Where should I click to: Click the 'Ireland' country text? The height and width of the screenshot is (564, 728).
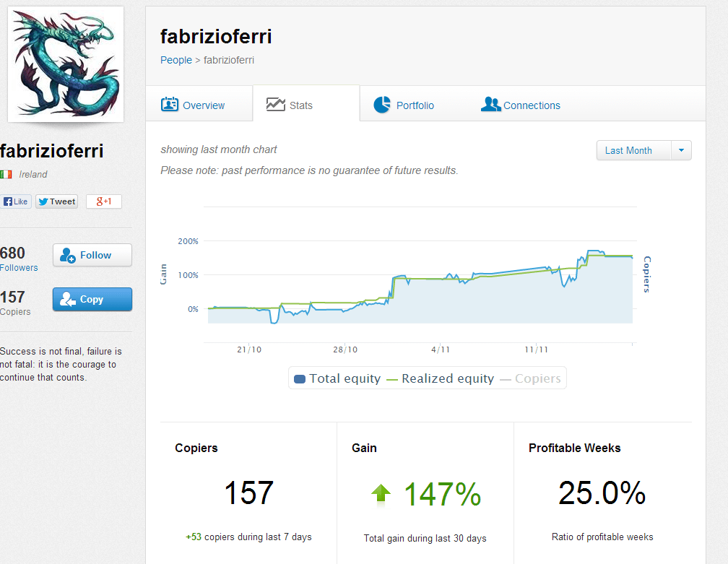pyautogui.click(x=33, y=175)
